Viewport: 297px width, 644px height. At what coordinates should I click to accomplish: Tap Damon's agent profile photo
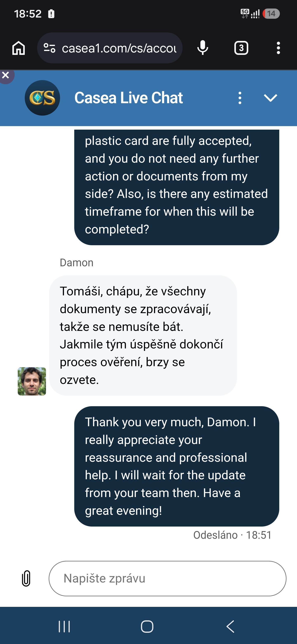32,381
